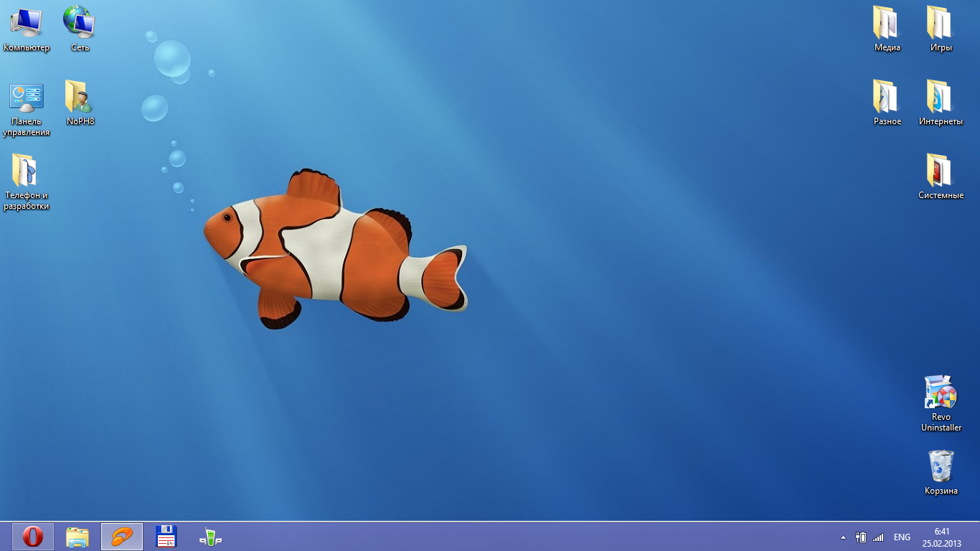The height and width of the screenshot is (551, 980).
Task: Open the network signal tray icon
Action: pyautogui.click(x=878, y=537)
